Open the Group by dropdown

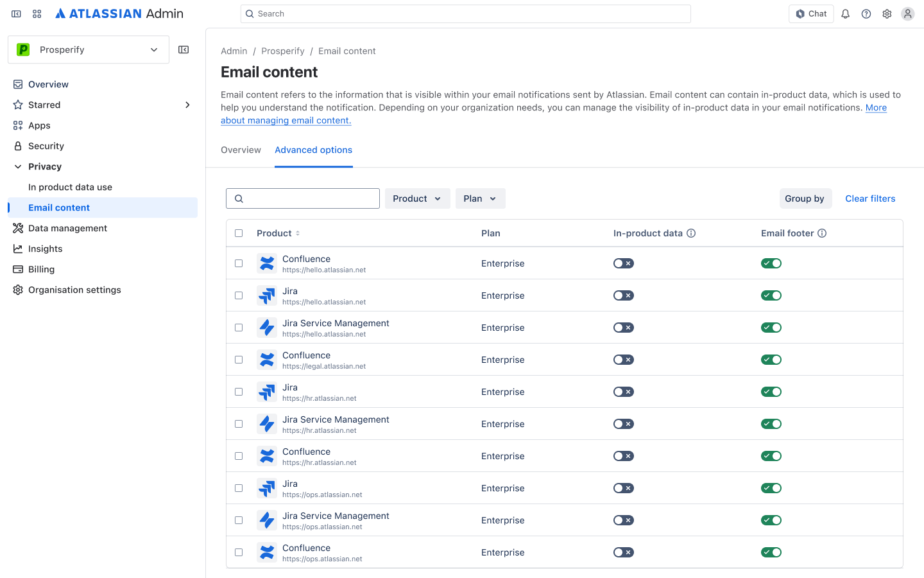tap(806, 198)
